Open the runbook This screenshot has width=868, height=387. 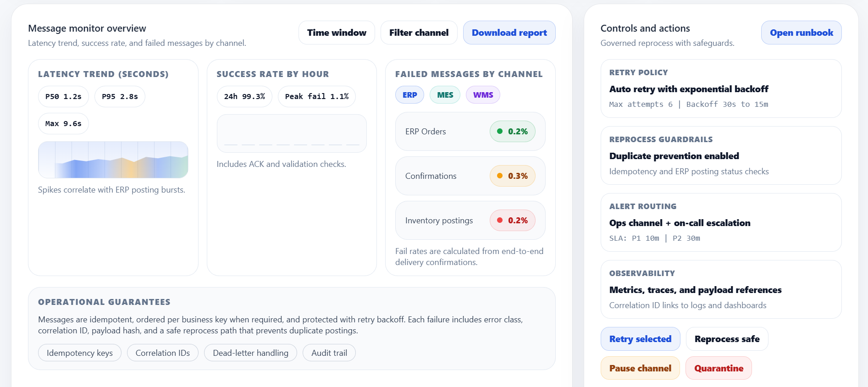(x=801, y=33)
